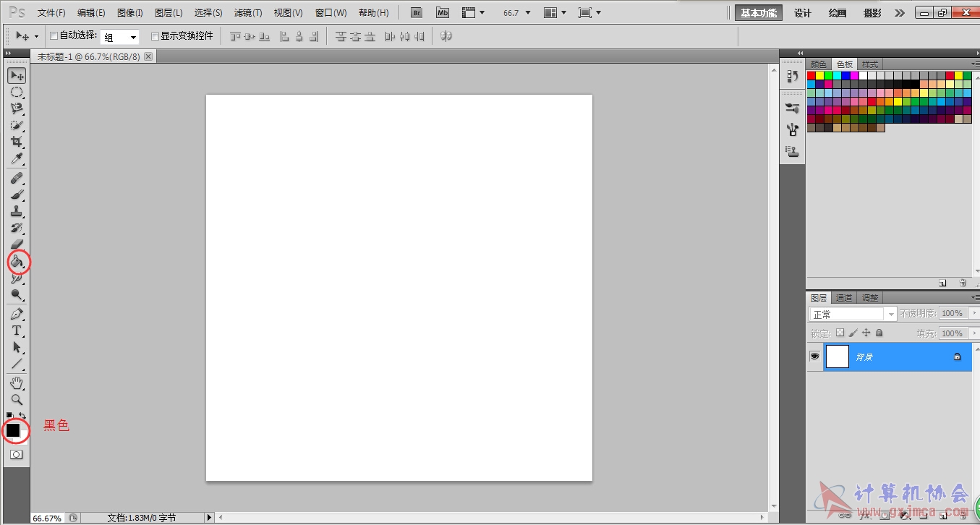Toggle Quick Mask mode button
980x525 pixels.
click(x=17, y=455)
